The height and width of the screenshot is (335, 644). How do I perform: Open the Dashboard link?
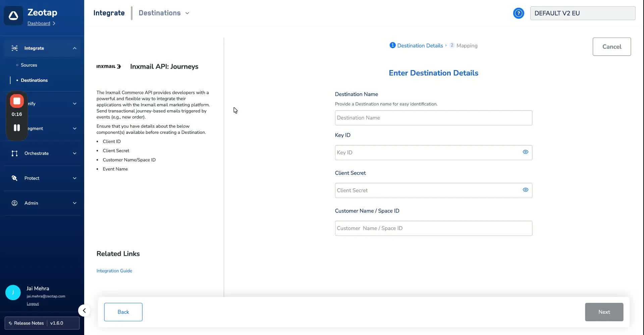pyautogui.click(x=39, y=23)
